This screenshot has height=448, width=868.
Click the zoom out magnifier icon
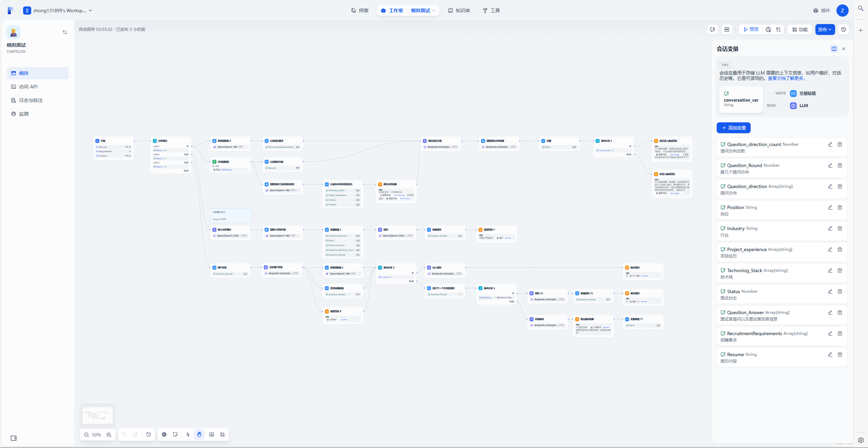(x=86, y=435)
